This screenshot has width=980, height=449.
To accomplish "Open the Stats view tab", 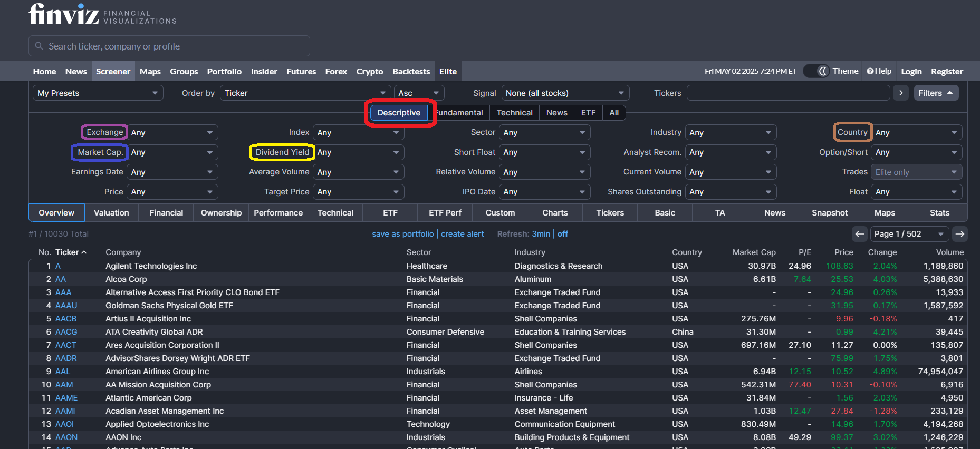I will (939, 213).
